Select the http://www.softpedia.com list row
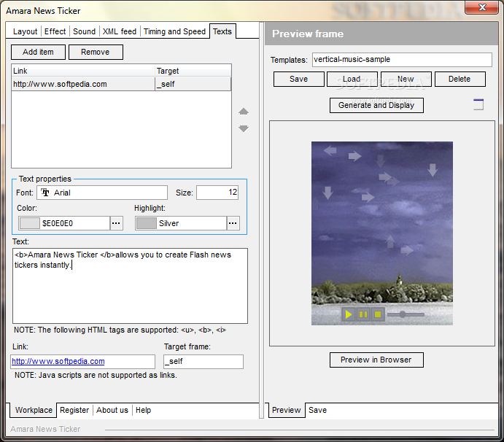 121,84
